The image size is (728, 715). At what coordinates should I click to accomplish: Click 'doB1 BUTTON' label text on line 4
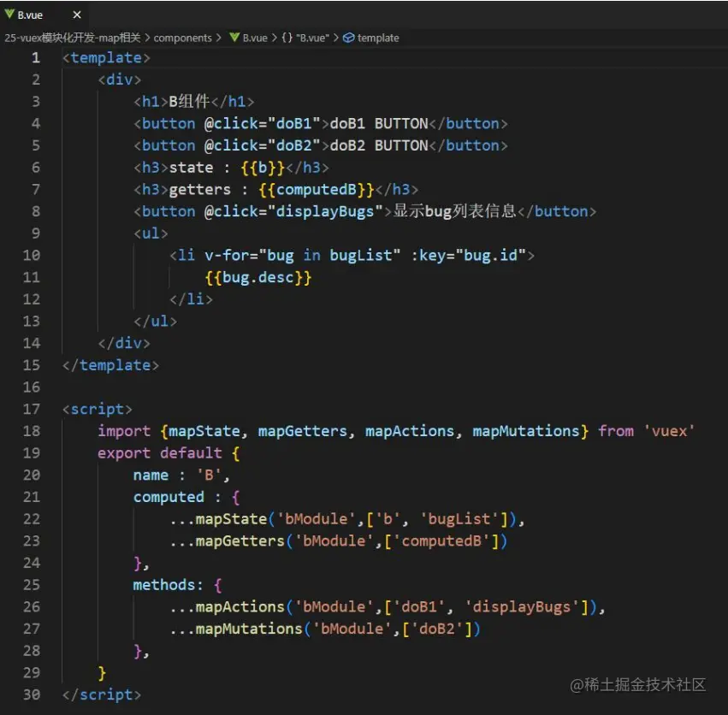pos(379,123)
